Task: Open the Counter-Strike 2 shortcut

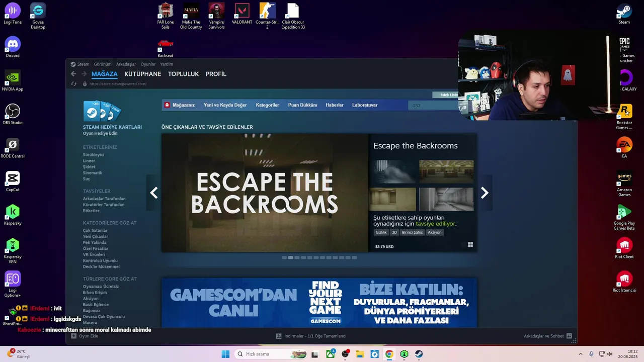Action: 267,16
